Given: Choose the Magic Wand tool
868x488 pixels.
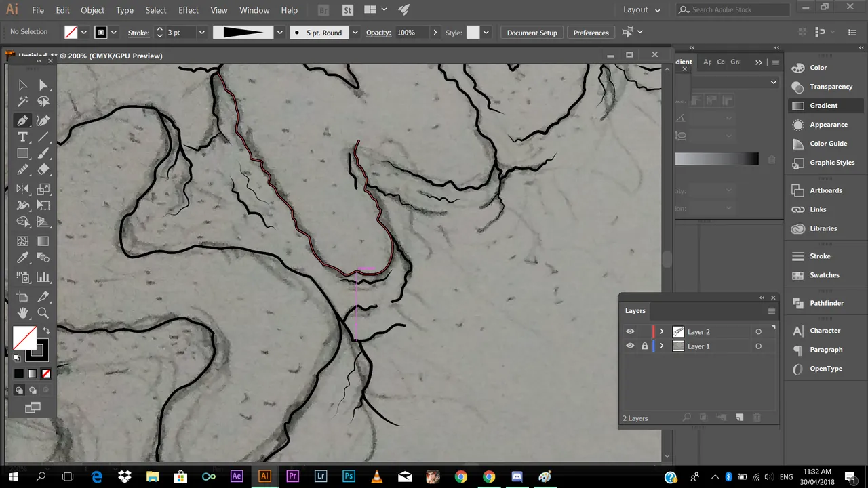Looking at the screenshot, I should click(22, 102).
